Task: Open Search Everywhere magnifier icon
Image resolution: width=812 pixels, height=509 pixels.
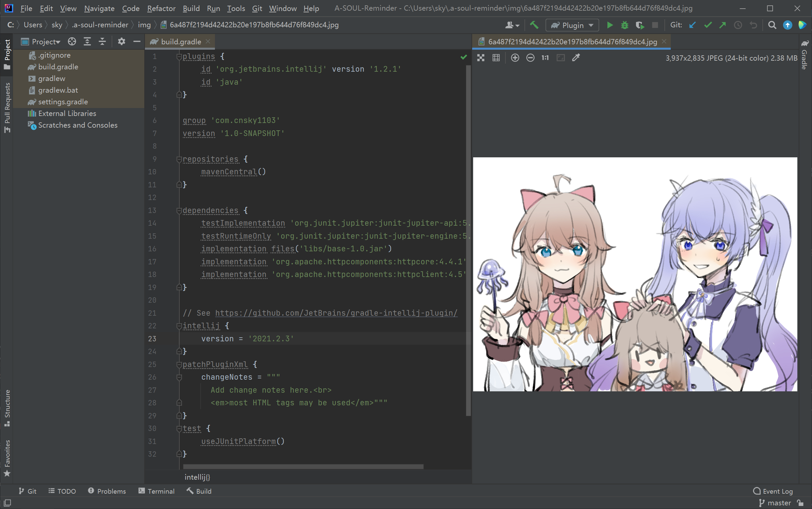Action: pos(772,25)
